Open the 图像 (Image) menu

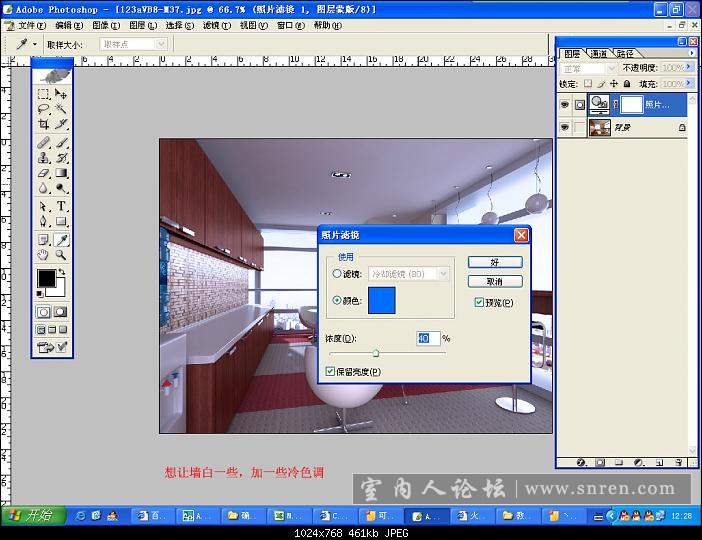click(x=101, y=25)
